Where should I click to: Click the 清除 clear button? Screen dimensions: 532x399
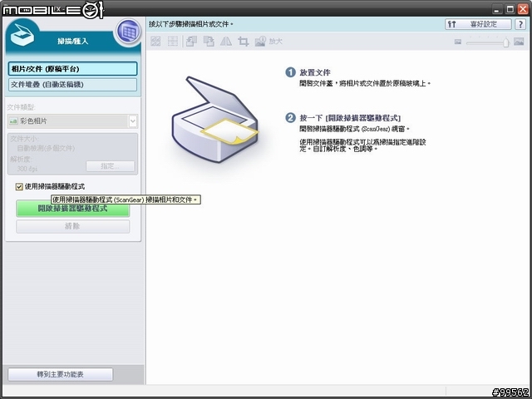click(x=72, y=226)
